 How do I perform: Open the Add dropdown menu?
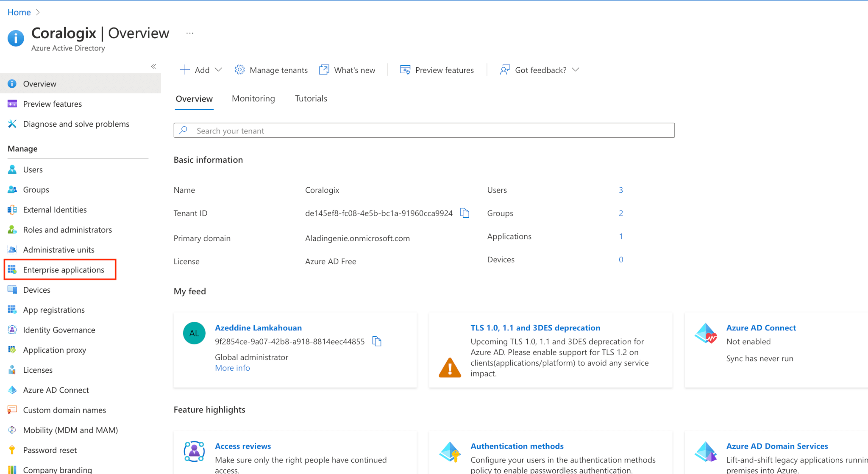pos(201,70)
